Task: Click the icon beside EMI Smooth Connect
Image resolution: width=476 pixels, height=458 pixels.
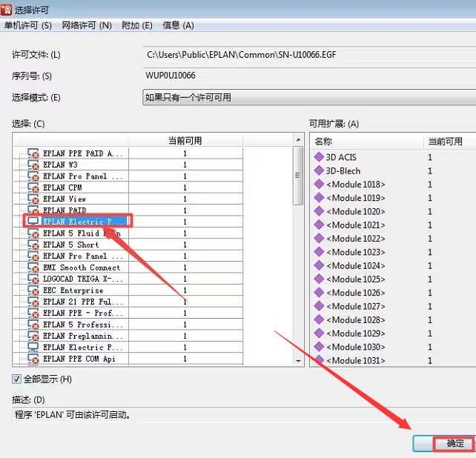Action: (x=33, y=268)
